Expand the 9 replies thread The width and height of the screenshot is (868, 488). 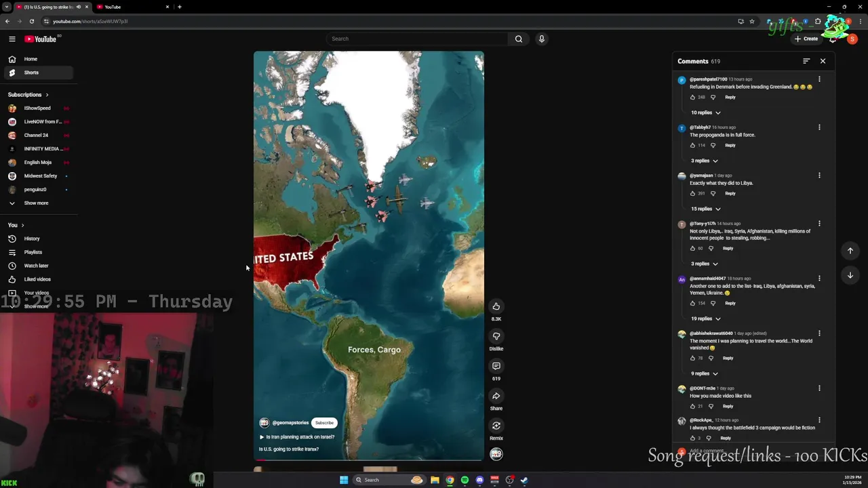(705, 373)
